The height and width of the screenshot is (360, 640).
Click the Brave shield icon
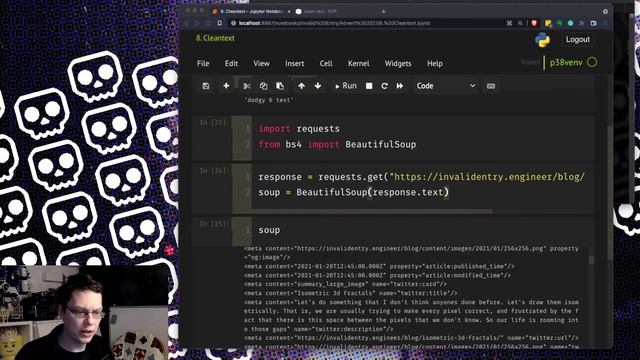coord(534,23)
